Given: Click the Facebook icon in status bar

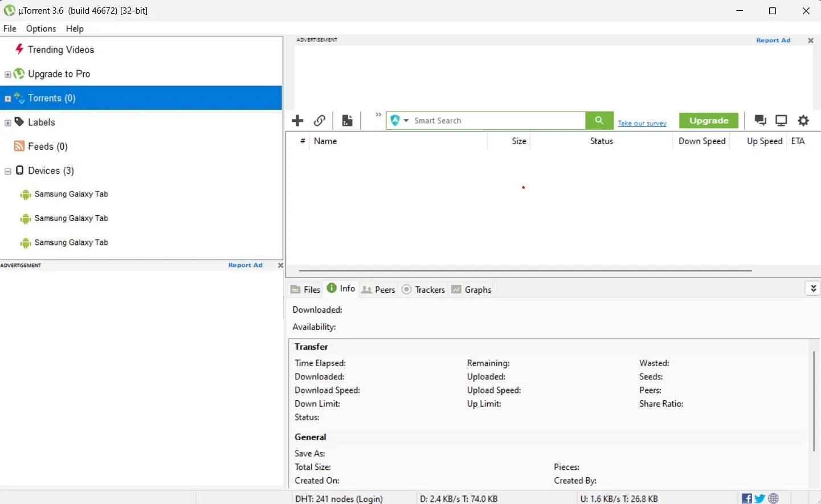Looking at the screenshot, I should click(x=747, y=499).
